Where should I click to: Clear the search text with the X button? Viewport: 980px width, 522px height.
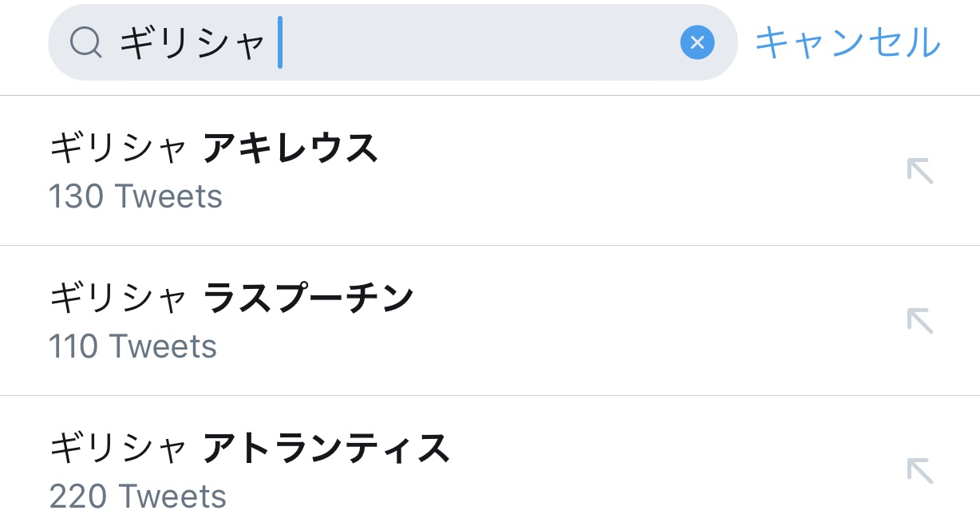click(697, 42)
